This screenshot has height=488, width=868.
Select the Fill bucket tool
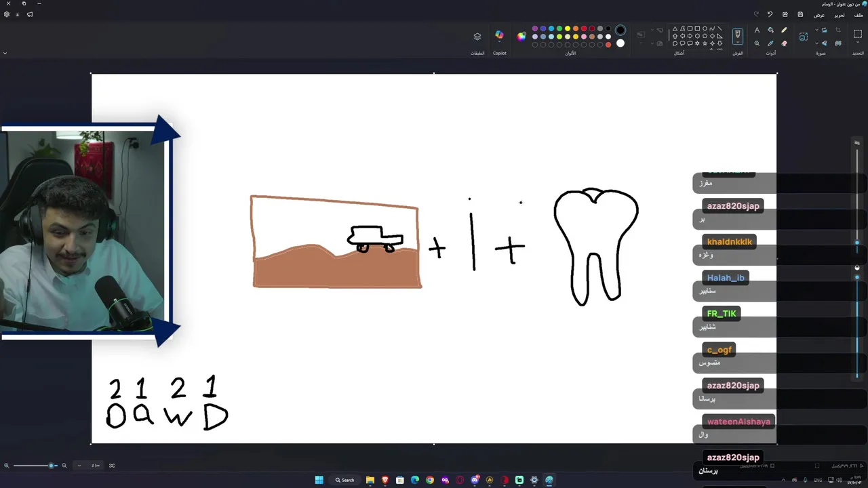point(771,30)
